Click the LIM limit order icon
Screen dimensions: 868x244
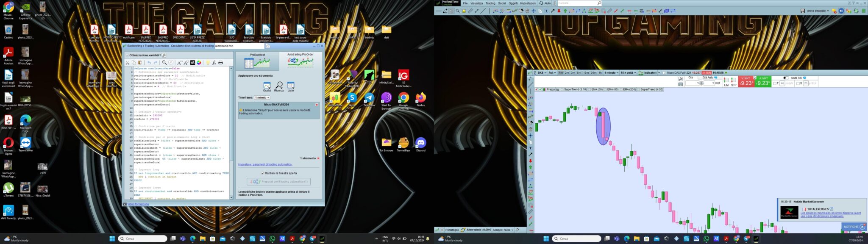click(726, 81)
